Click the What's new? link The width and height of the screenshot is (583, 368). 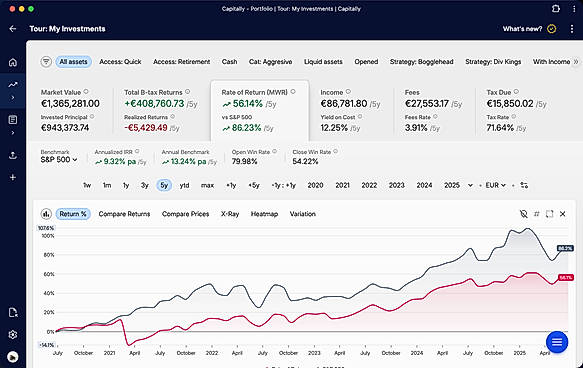(522, 29)
